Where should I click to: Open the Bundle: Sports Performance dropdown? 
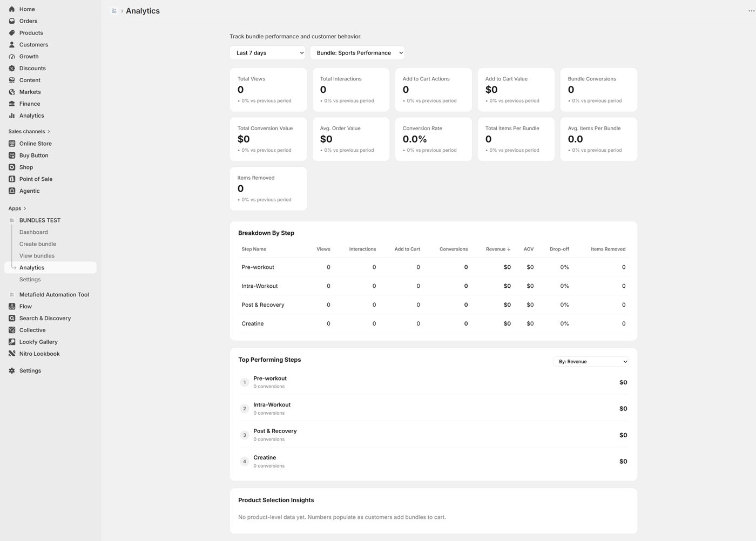coord(357,53)
